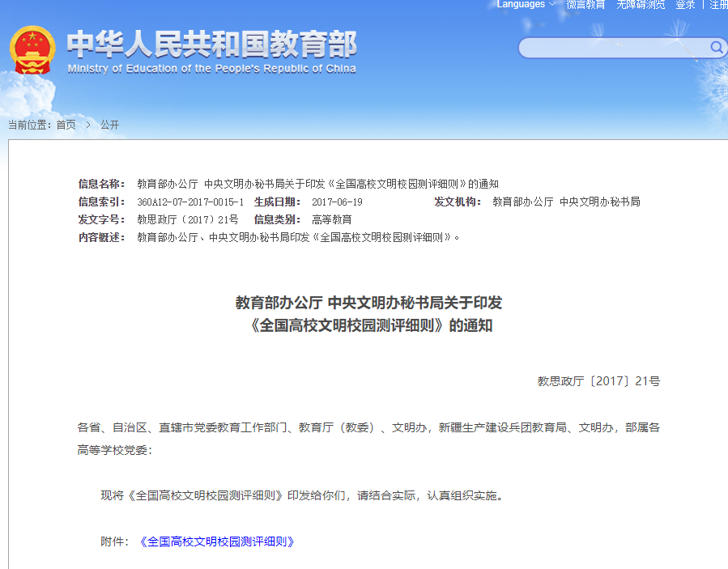Click the search magnifier icon
Viewport: 728px width, 569px height.
pyautogui.click(x=717, y=48)
